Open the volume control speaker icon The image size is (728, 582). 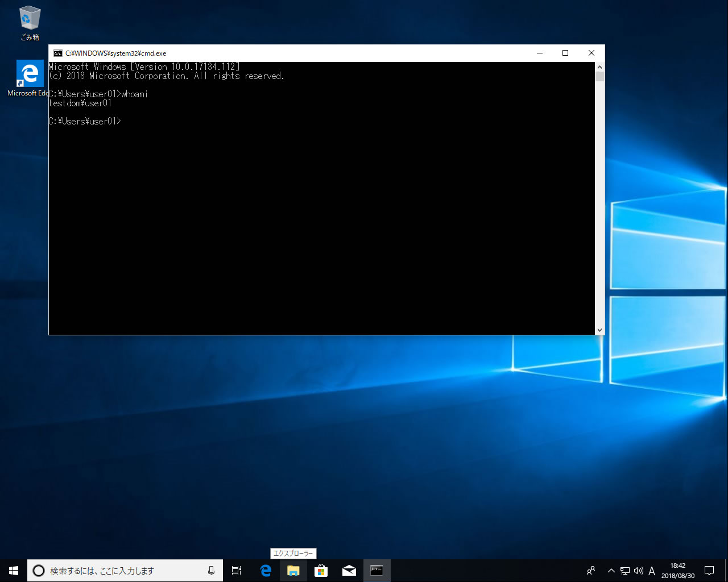638,571
